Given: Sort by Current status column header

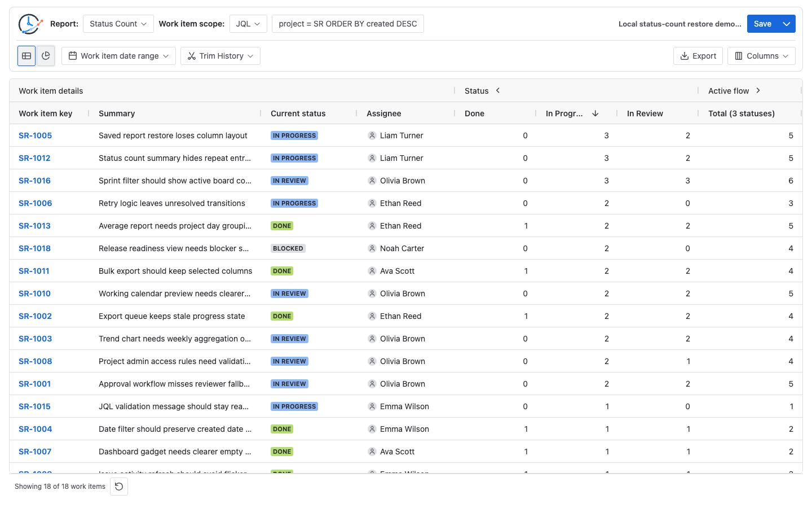Looking at the screenshot, I should click(x=298, y=113).
